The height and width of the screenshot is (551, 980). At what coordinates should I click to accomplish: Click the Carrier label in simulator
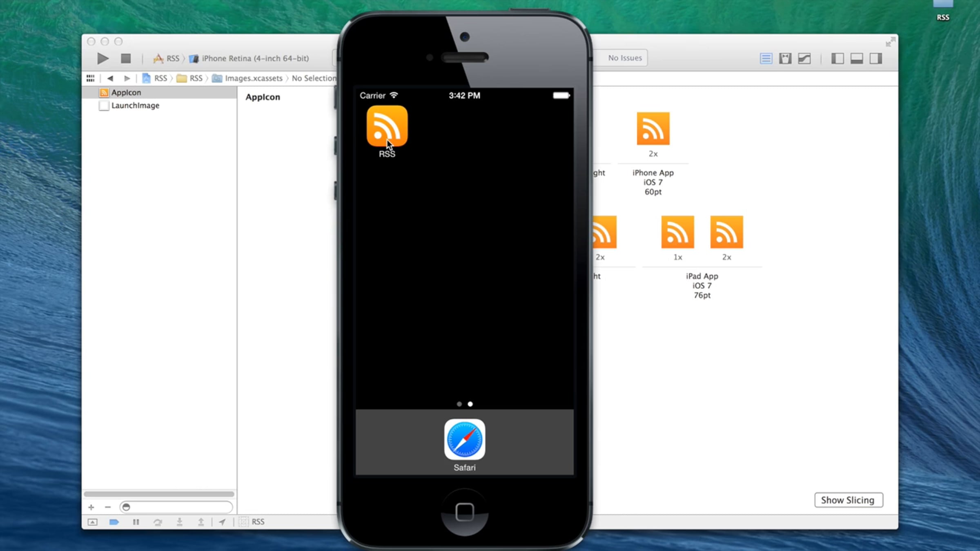[x=372, y=96]
